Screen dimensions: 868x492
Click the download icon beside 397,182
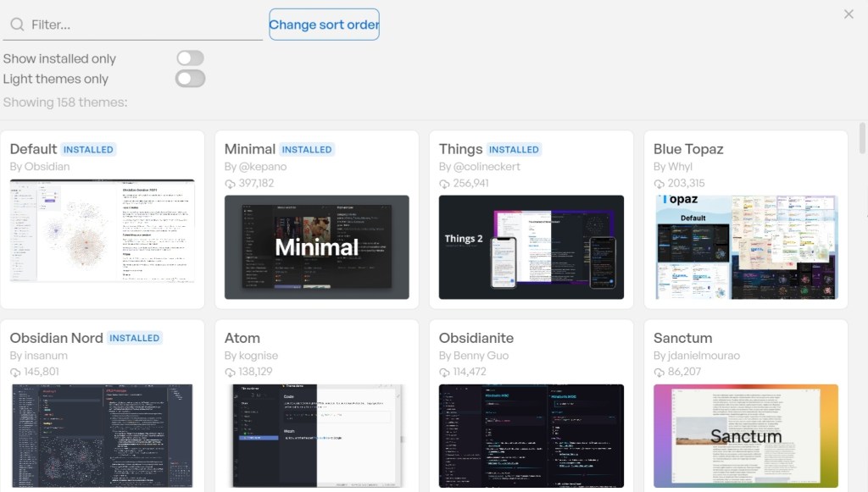(x=230, y=184)
